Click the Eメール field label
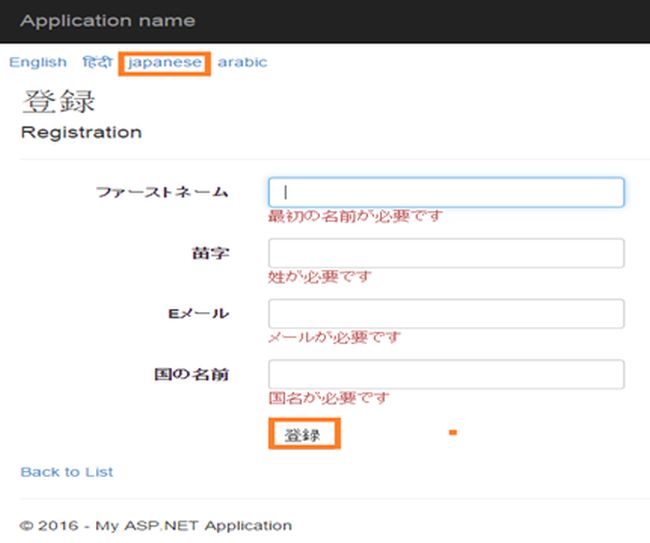This screenshot has height=543, width=650. [198, 314]
